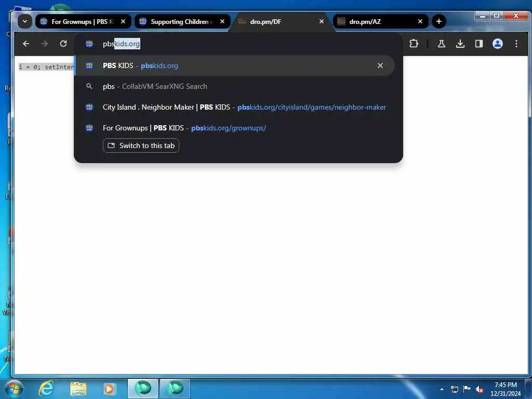This screenshot has height=399, width=532.
Task: Launch Internet Explorer from taskbar
Action: pos(46,389)
